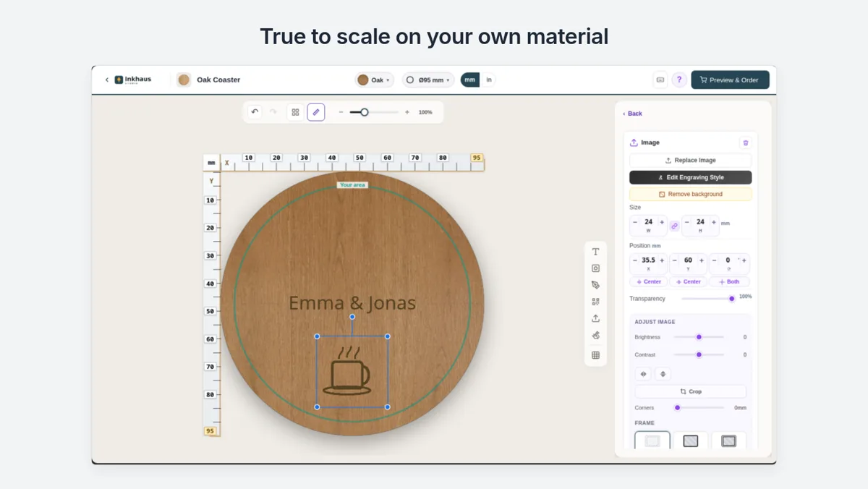Decrease the Y position with minus
The height and width of the screenshot is (489, 868).
[675, 260]
